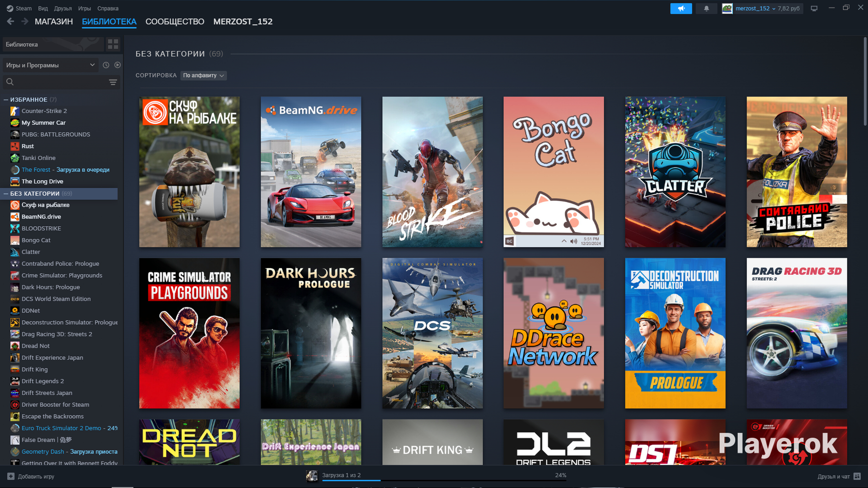Image resolution: width=868 pixels, height=488 pixels.
Task: Open the Blood Strike game cover
Action: click(x=433, y=172)
